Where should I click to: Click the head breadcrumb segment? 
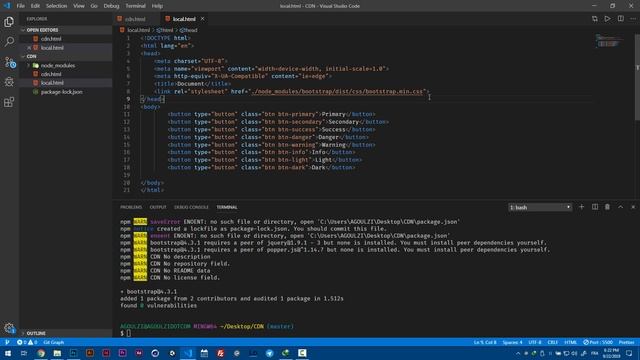pos(189,30)
